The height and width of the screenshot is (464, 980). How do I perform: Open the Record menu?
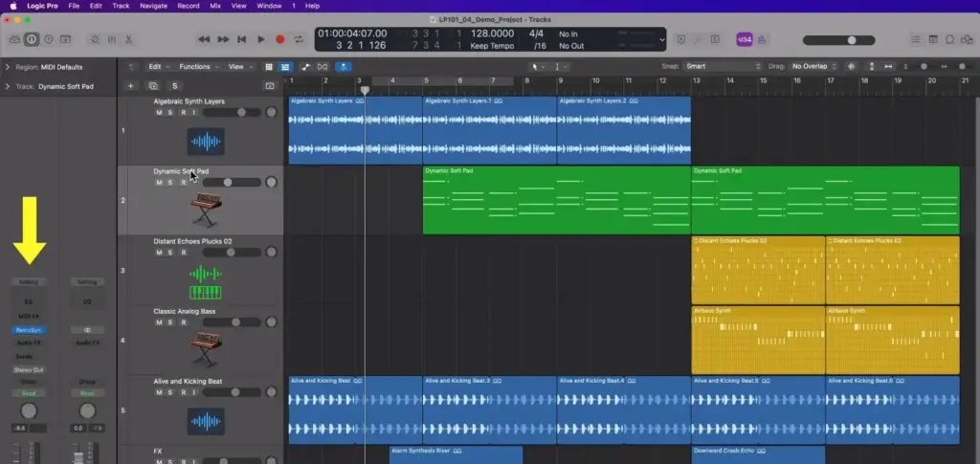pyautogui.click(x=189, y=6)
